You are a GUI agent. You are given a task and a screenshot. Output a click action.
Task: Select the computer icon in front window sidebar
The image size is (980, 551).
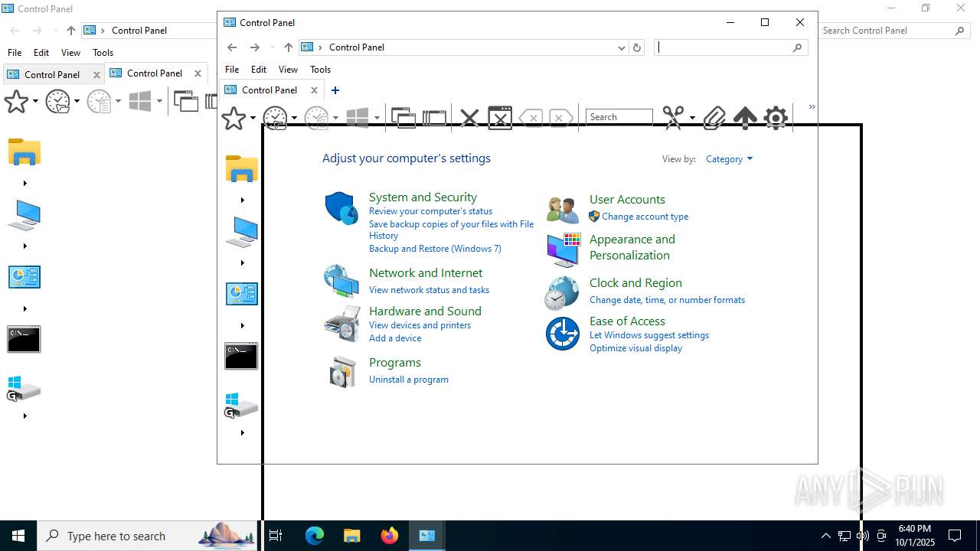(241, 231)
